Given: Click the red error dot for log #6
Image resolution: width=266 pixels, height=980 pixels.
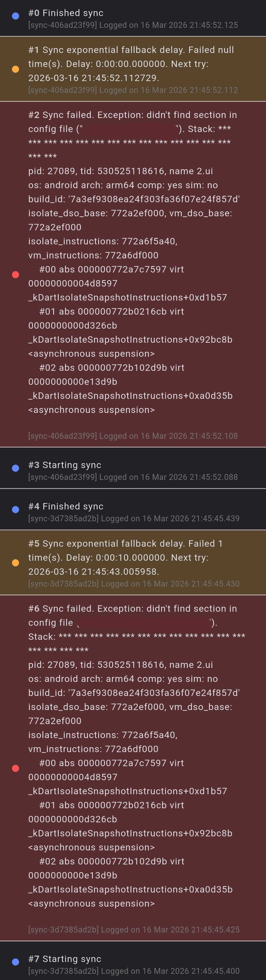Looking at the screenshot, I should coord(16,768).
